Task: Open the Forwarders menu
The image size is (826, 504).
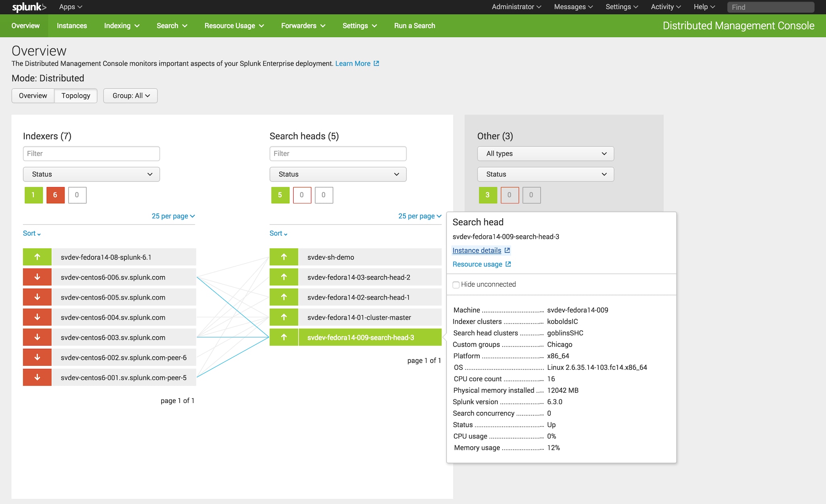Action: [x=303, y=26]
